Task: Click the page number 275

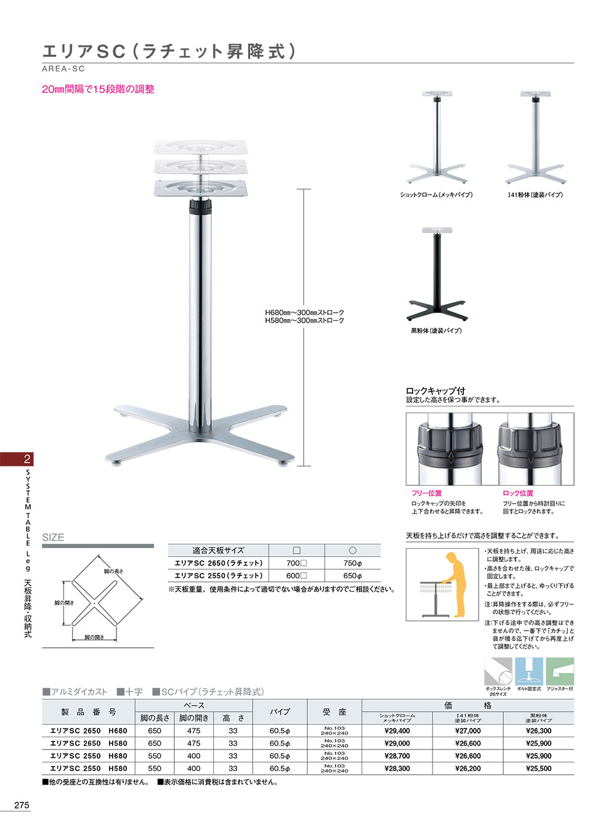Action: (x=22, y=805)
